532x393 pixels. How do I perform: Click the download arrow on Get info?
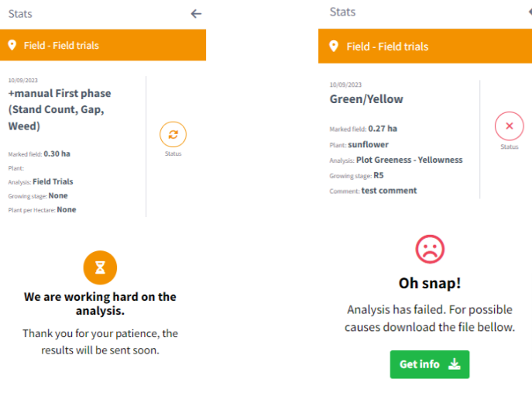454,364
